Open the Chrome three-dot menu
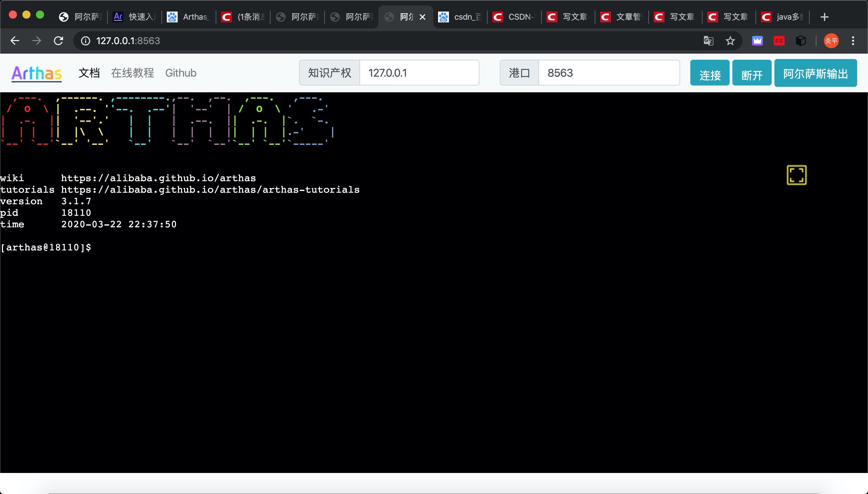The image size is (868, 494). (853, 41)
